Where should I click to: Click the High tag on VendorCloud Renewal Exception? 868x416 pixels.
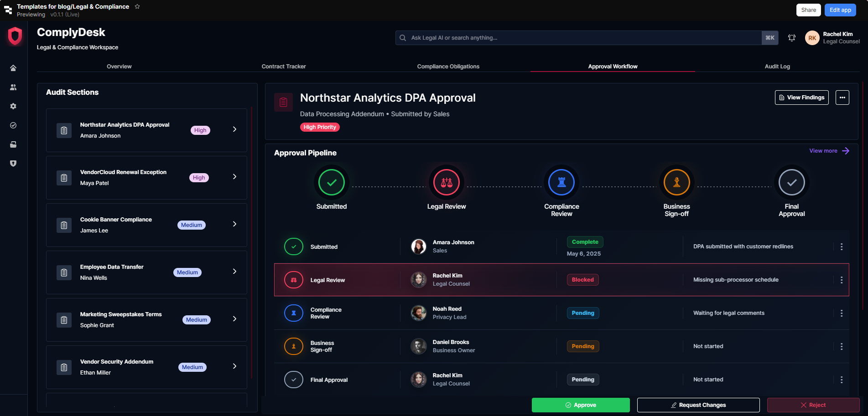199,178
